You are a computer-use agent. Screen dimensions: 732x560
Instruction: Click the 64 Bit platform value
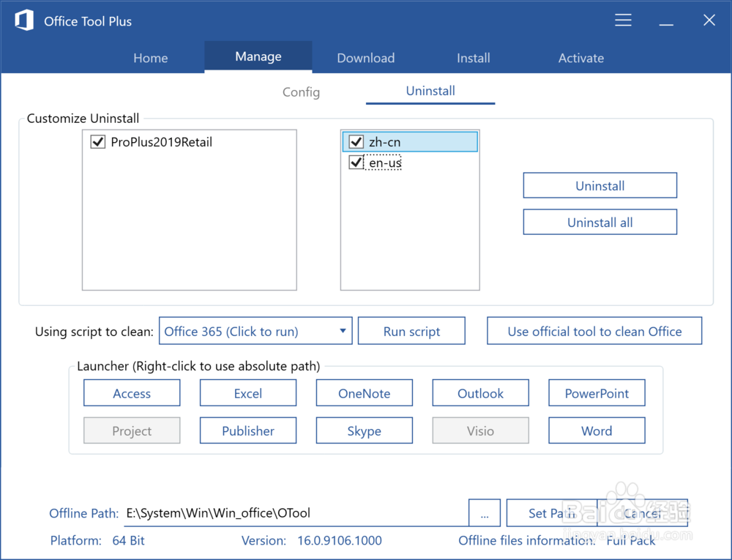click(128, 540)
